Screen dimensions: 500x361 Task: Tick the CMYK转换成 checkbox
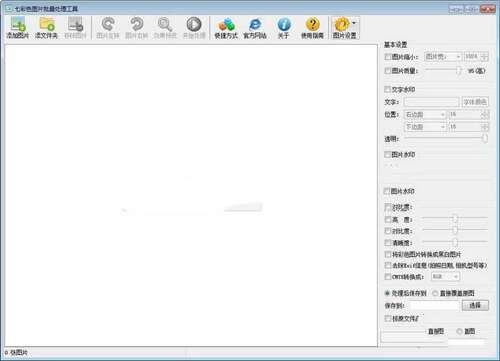388,277
